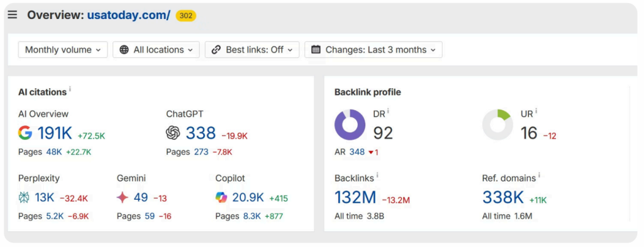Click the info icon next to DR
644x247 pixels.
(388, 111)
